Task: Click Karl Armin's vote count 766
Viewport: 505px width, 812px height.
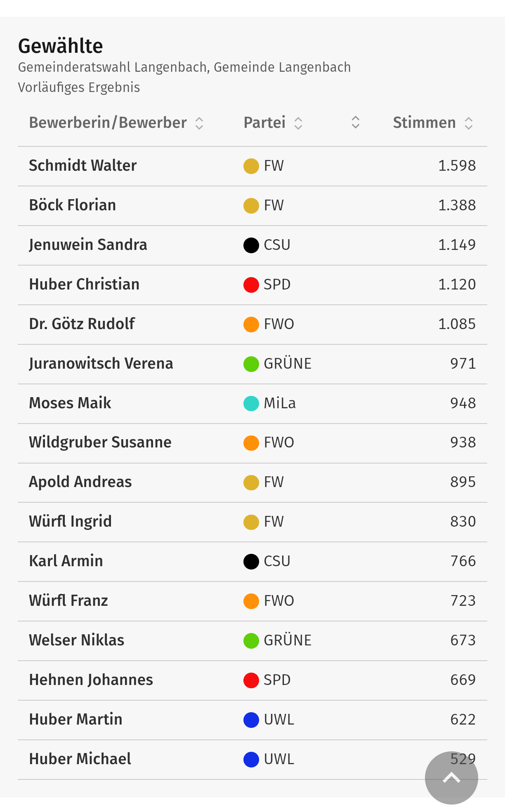Action: tap(463, 561)
